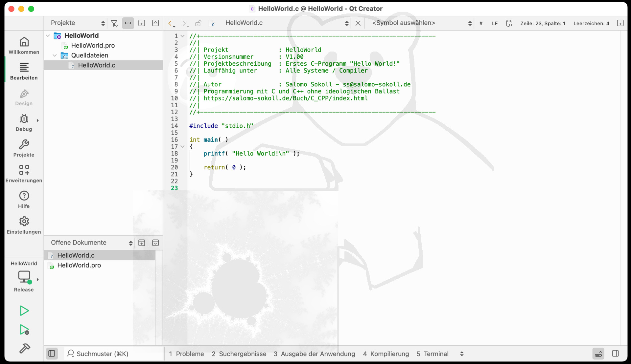This screenshot has width=631, height=364.
Task: Close the Offene Dokumente panel
Action: tap(155, 243)
